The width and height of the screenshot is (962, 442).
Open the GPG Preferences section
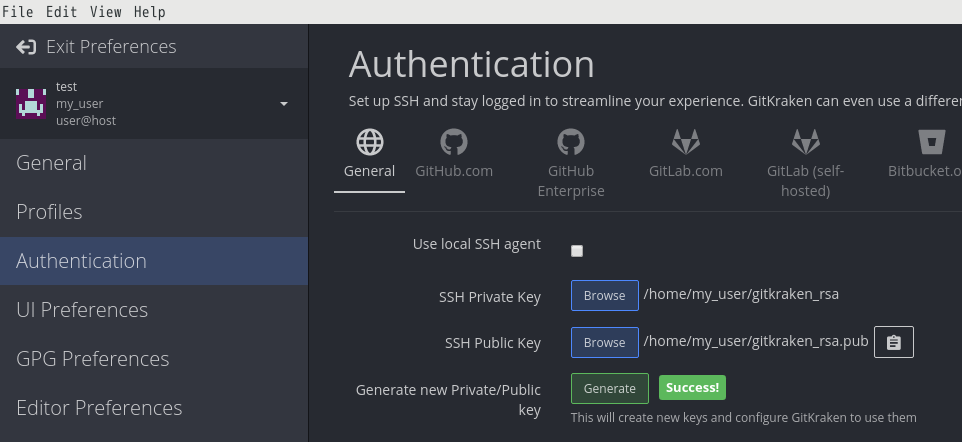coord(92,359)
